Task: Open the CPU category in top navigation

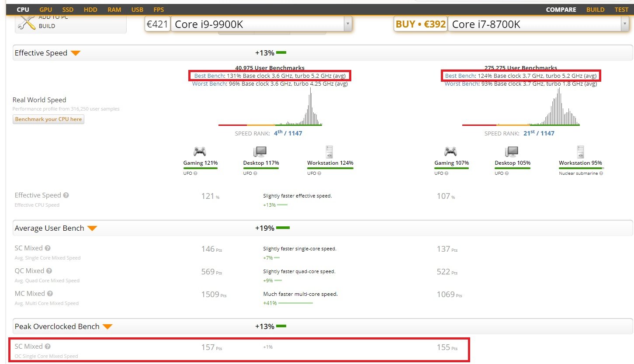Action: [23, 10]
